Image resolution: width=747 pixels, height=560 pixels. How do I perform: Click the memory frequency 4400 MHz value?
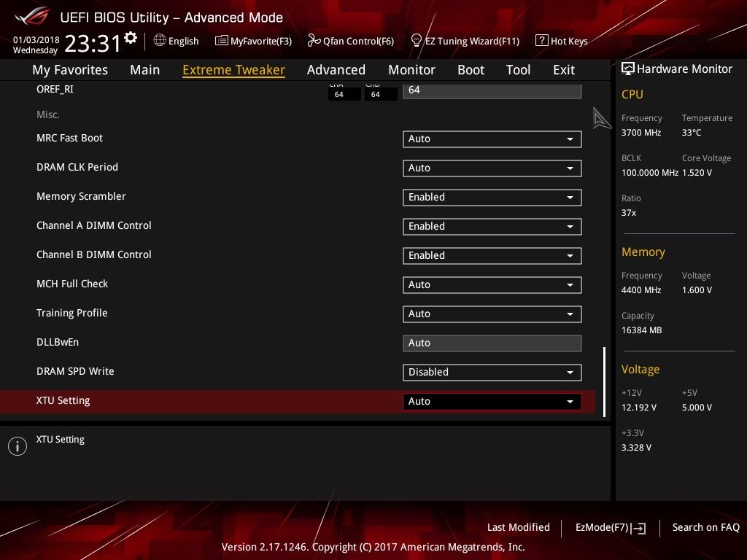tap(641, 290)
